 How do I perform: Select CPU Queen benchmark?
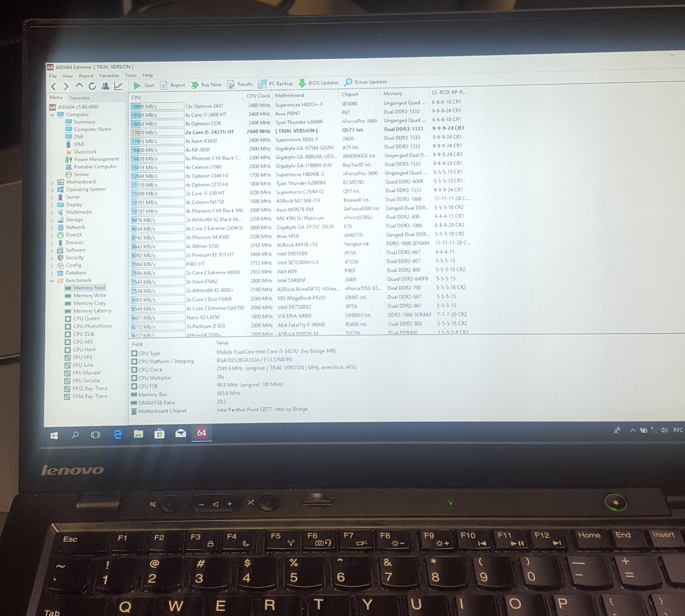[82, 319]
